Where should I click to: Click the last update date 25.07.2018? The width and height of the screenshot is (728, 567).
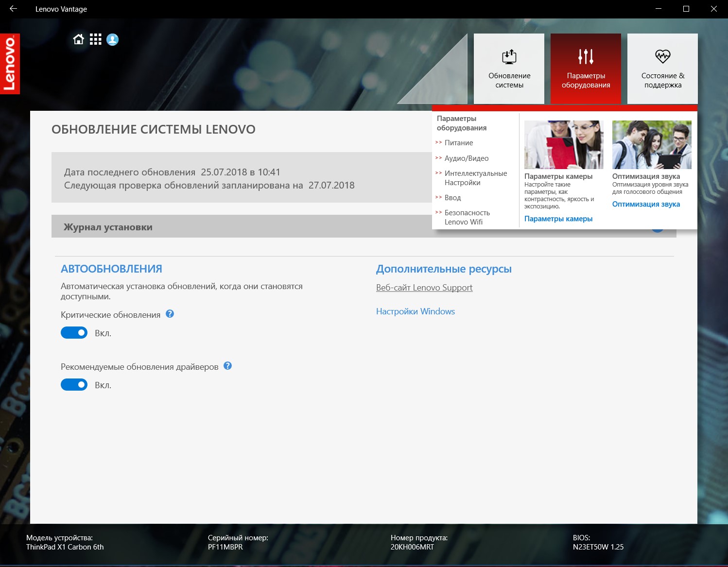[224, 172]
